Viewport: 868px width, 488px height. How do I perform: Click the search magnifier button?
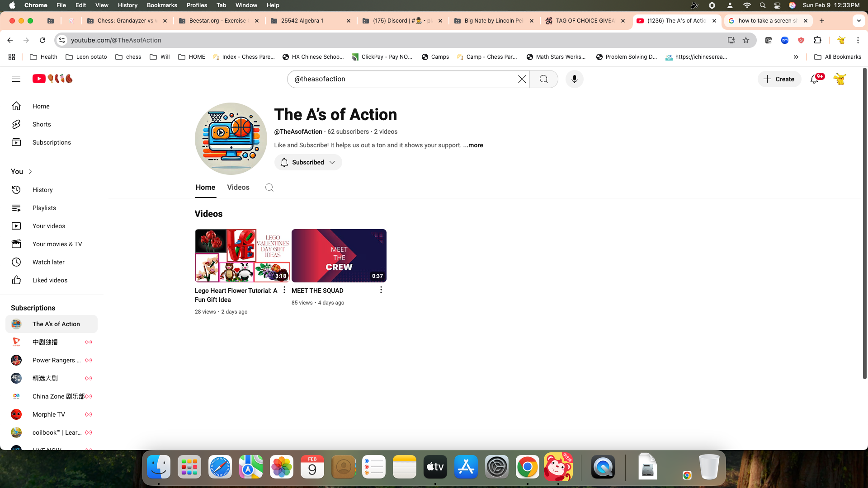(544, 79)
